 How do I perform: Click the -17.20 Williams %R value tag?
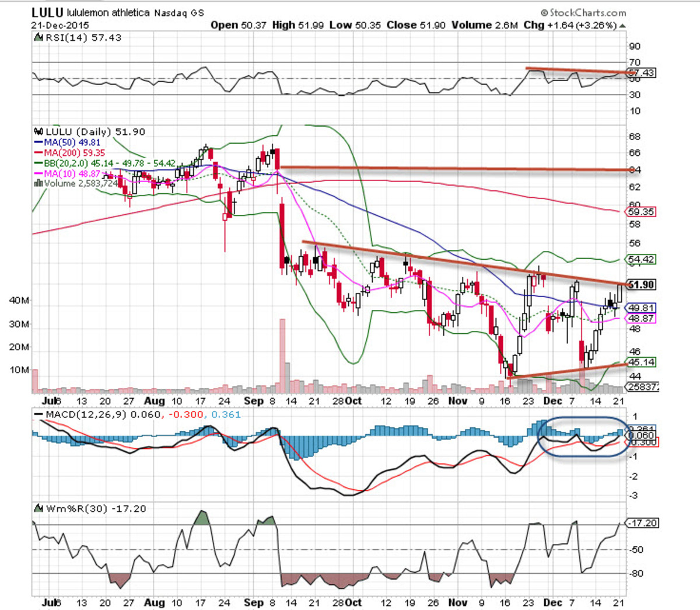643,523
